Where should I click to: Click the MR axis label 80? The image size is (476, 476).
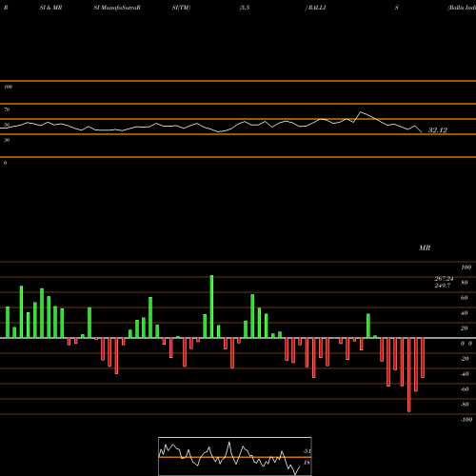tap(464, 283)
